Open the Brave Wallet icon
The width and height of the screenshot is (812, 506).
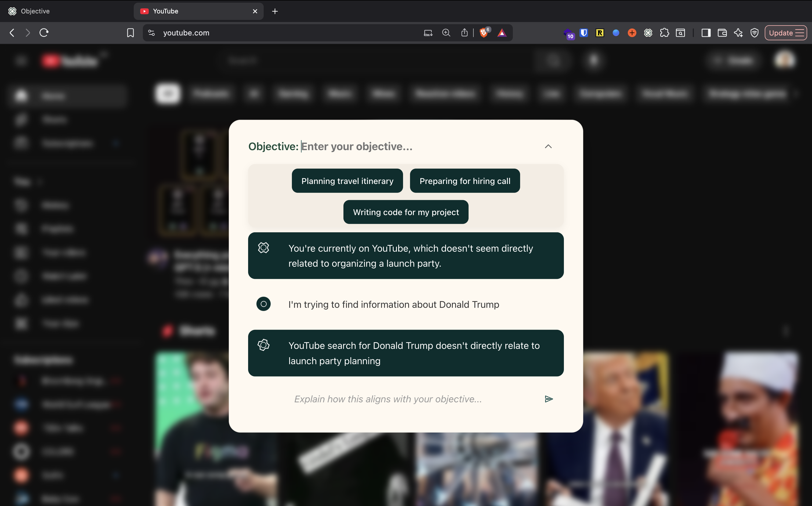tap(722, 33)
